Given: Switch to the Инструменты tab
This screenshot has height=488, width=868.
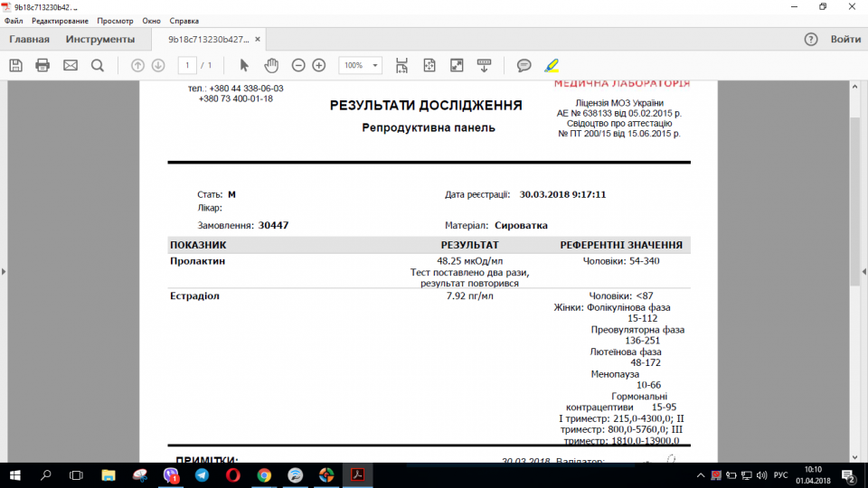Looking at the screenshot, I should tap(100, 39).
